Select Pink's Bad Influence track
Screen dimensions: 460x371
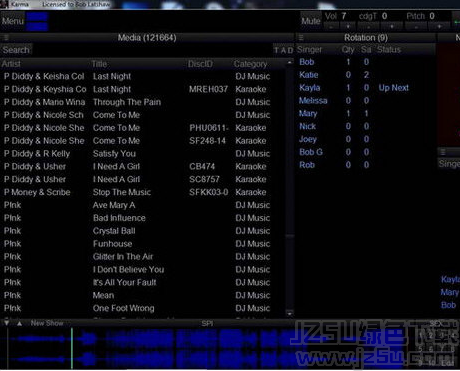(x=143, y=218)
